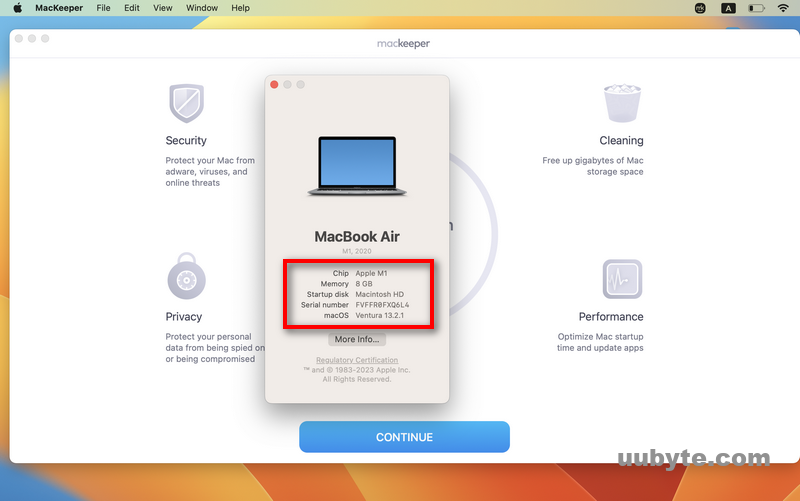Select the Performance heading text
The image size is (800, 501).
(611, 317)
